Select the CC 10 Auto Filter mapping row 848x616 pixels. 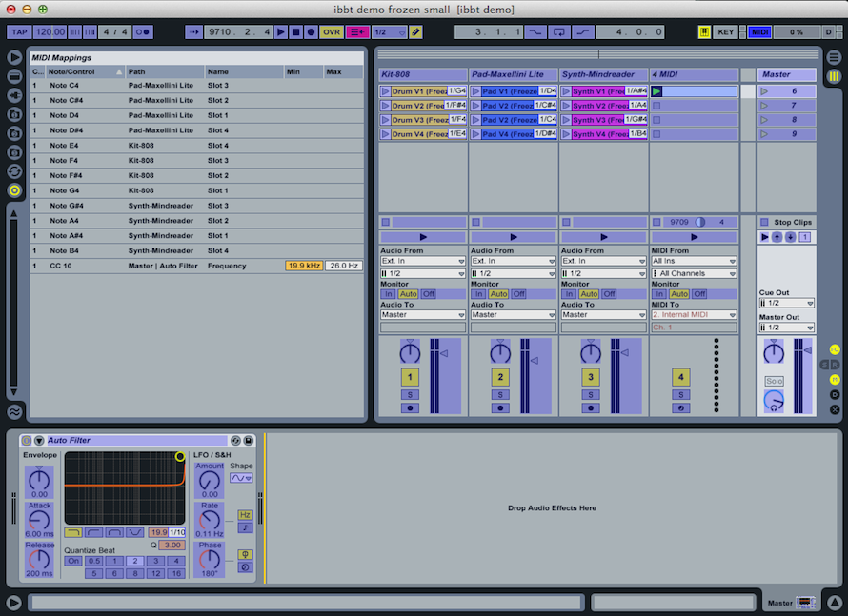pyautogui.click(x=143, y=266)
